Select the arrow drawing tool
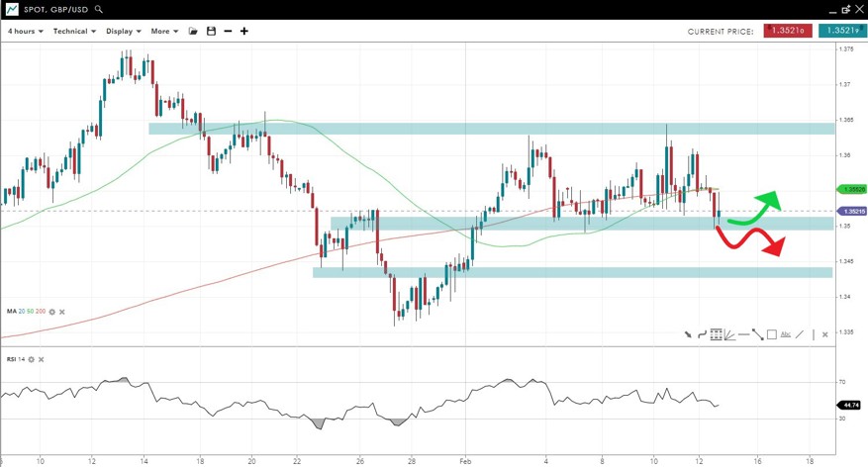 coord(688,334)
